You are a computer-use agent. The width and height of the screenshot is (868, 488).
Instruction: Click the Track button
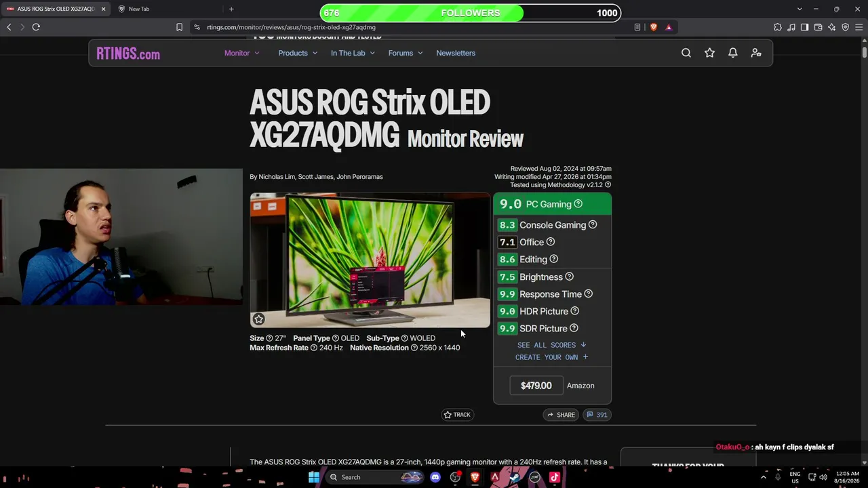(x=457, y=415)
